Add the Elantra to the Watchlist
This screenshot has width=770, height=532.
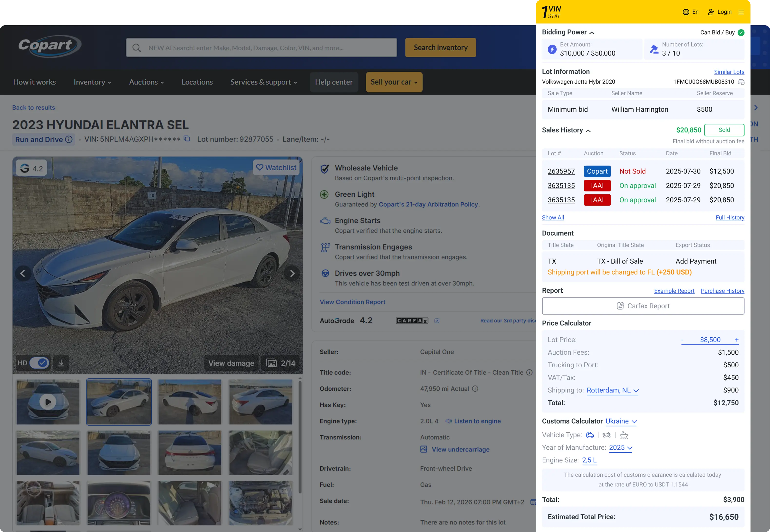coord(276,167)
